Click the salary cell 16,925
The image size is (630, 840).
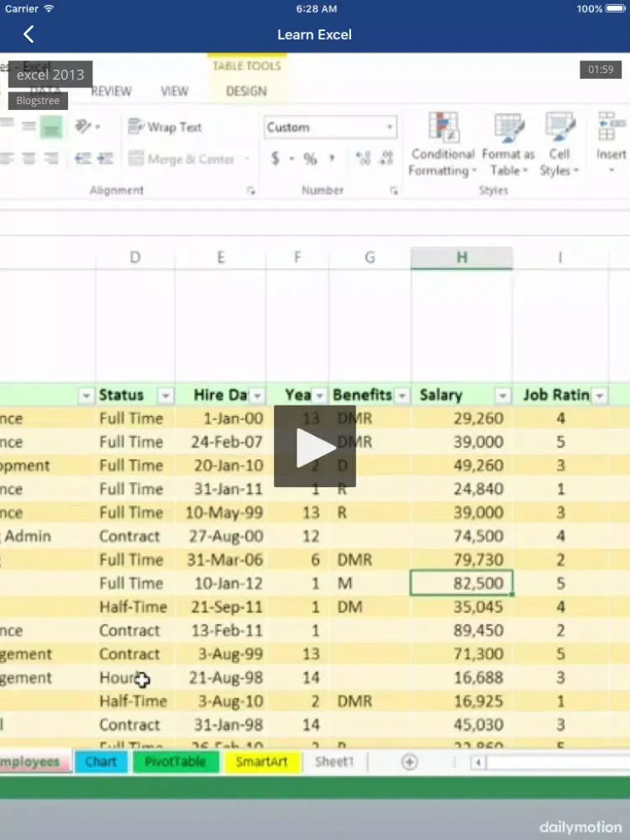pyautogui.click(x=462, y=701)
